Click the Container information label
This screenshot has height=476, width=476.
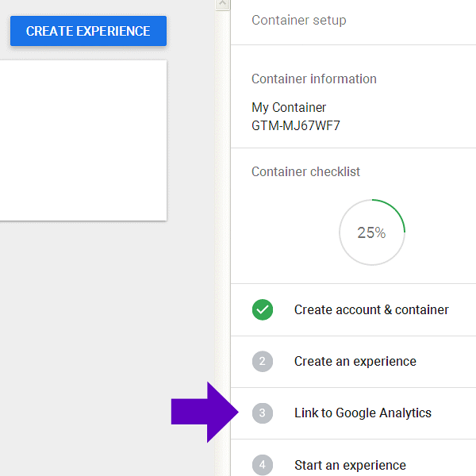click(314, 79)
